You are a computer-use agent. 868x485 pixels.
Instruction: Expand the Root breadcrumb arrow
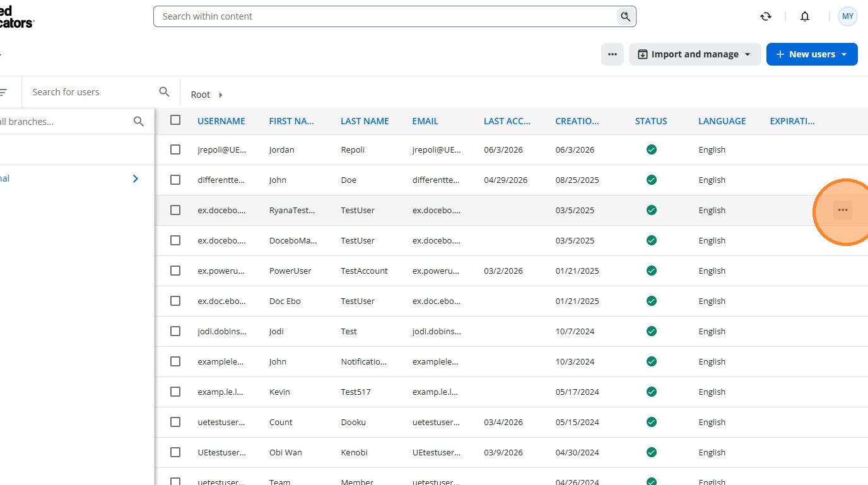pos(221,95)
